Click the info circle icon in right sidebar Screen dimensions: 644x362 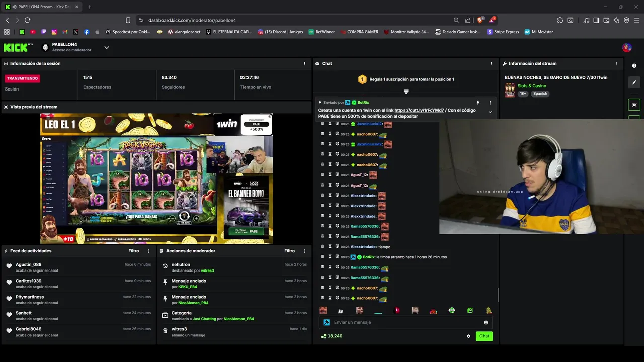pos(634,66)
